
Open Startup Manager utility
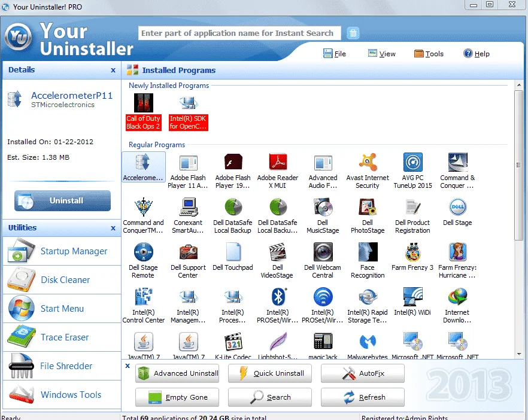pyautogui.click(x=62, y=251)
